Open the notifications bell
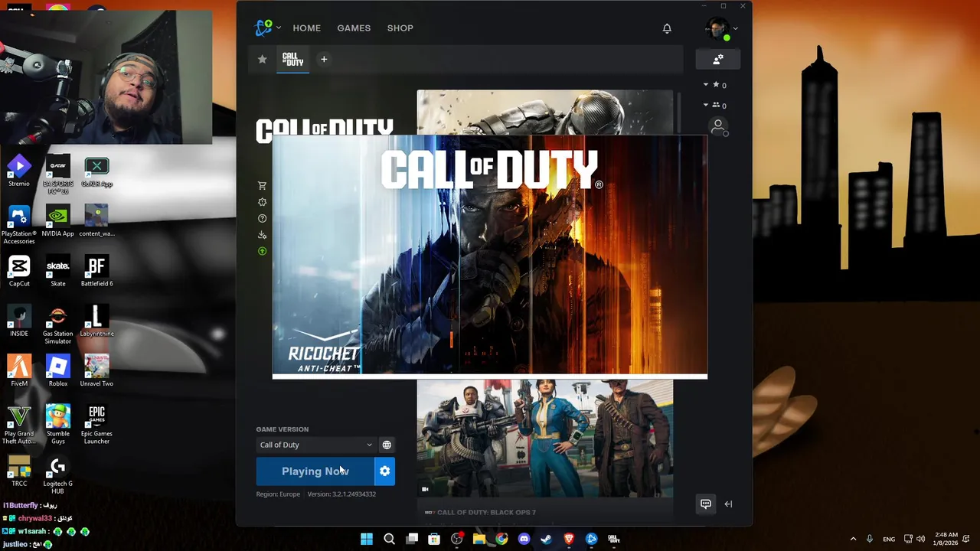The height and width of the screenshot is (551, 980). (667, 28)
